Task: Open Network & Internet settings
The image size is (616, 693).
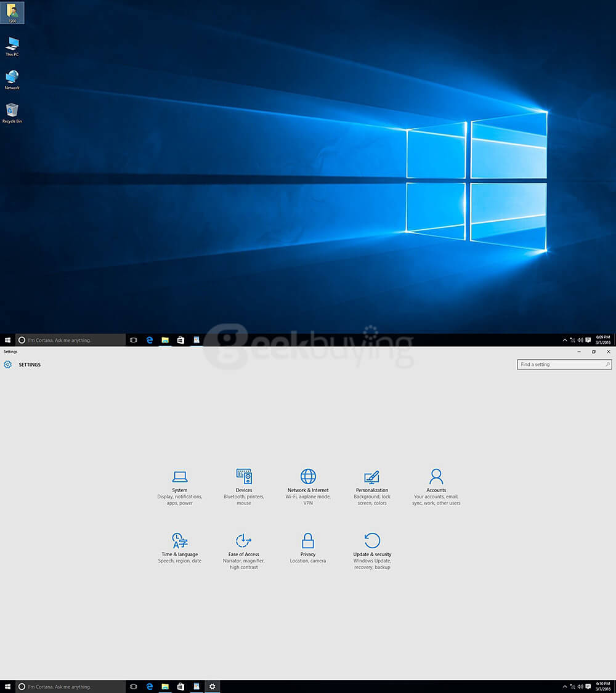Action: 308,487
